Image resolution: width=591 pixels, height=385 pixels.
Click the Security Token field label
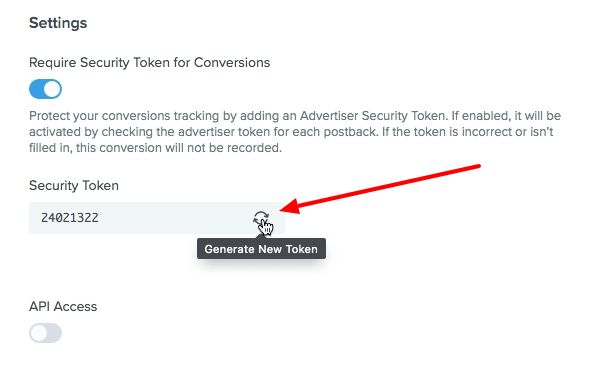point(74,186)
